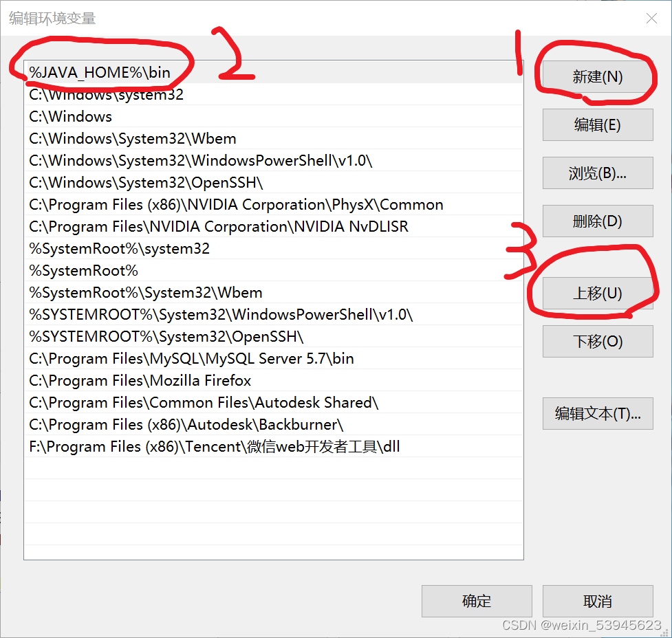Cancel the dialog with 取消
The image size is (672, 638).
[x=597, y=601]
